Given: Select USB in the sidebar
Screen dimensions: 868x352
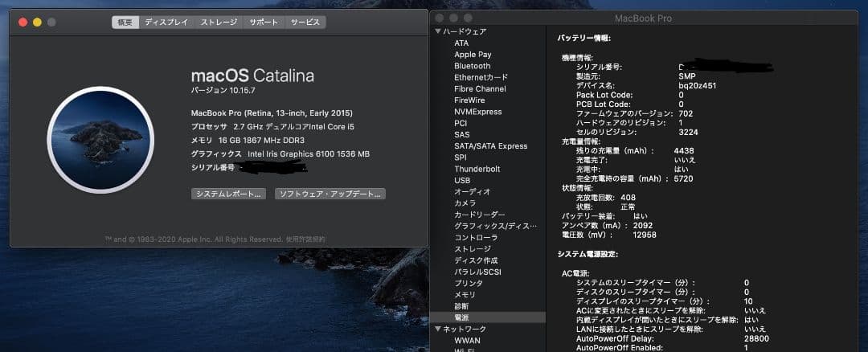Looking at the screenshot, I should [x=462, y=181].
